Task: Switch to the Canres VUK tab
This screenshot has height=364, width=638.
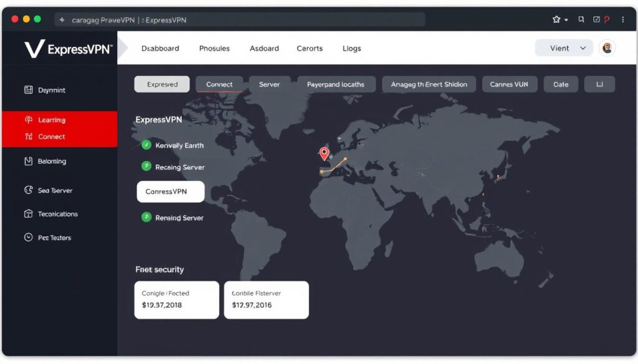Action: click(510, 84)
